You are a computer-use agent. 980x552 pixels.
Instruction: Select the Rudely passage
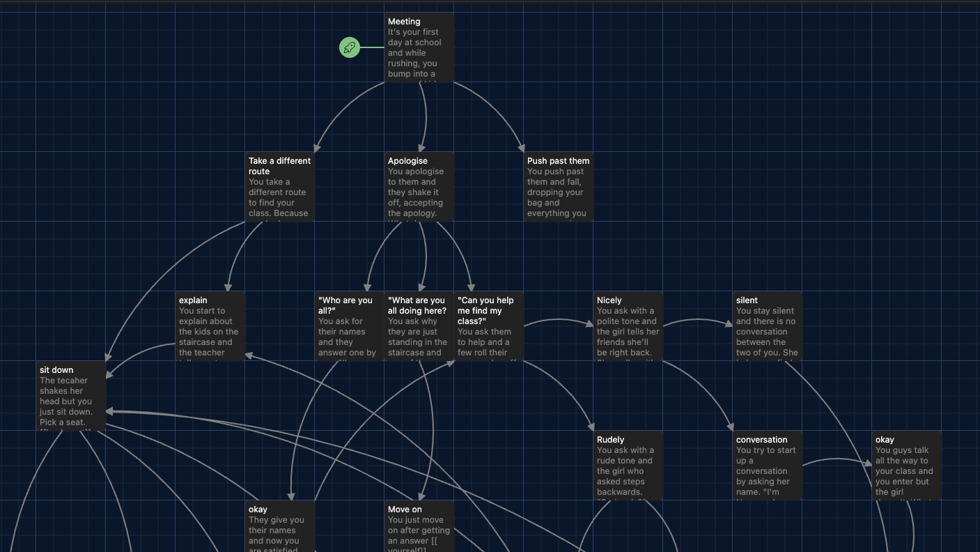pyautogui.click(x=628, y=466)
